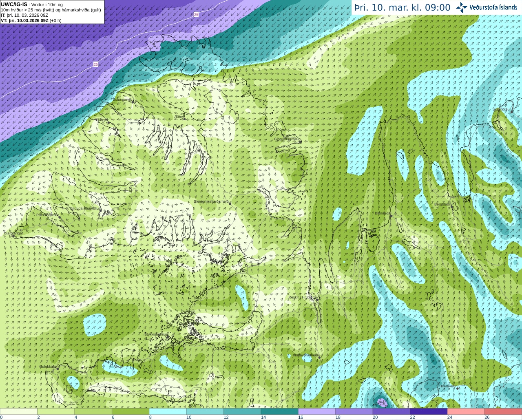Click the Bjargtangar station label

[x=13, y=233]
